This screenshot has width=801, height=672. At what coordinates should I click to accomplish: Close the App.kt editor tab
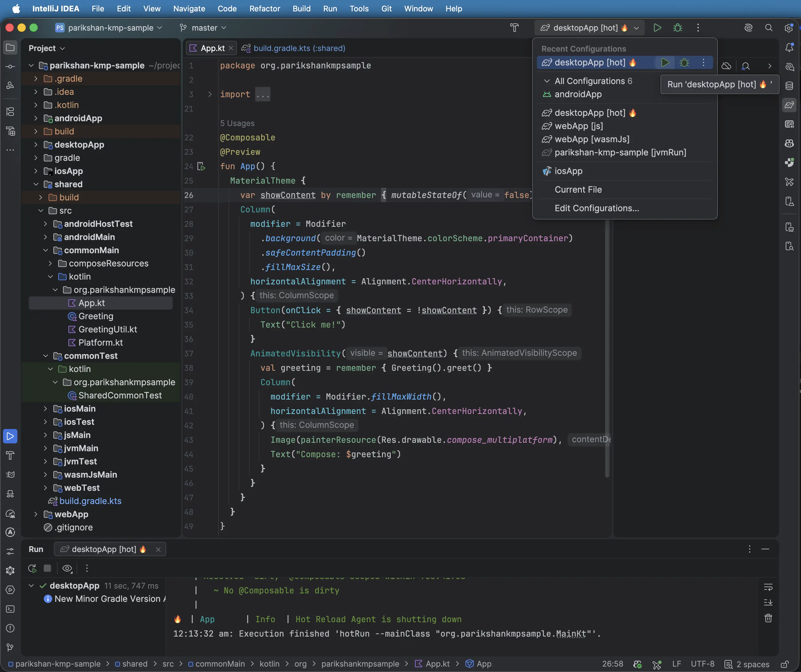pyautogui.click(x=231, y=48)
